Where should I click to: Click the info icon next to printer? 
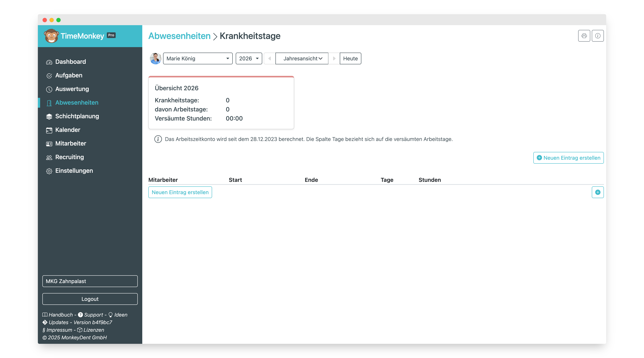[598, 36]
